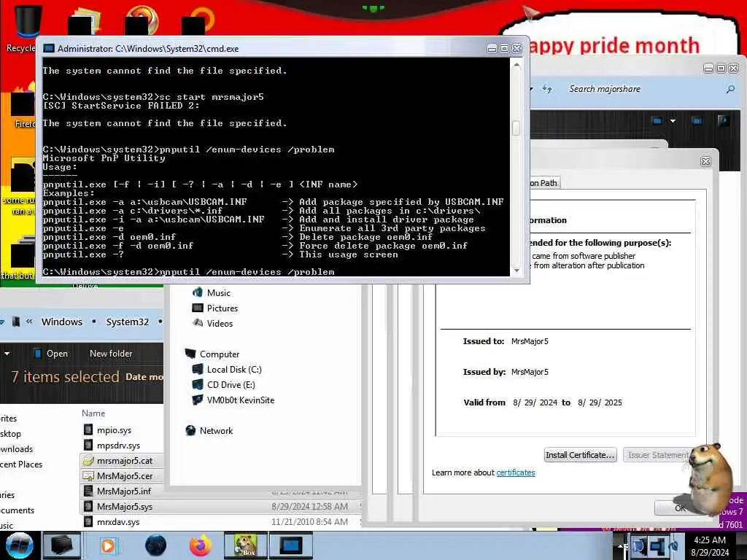Show hidden tray icons arrow

pos(620,545)
